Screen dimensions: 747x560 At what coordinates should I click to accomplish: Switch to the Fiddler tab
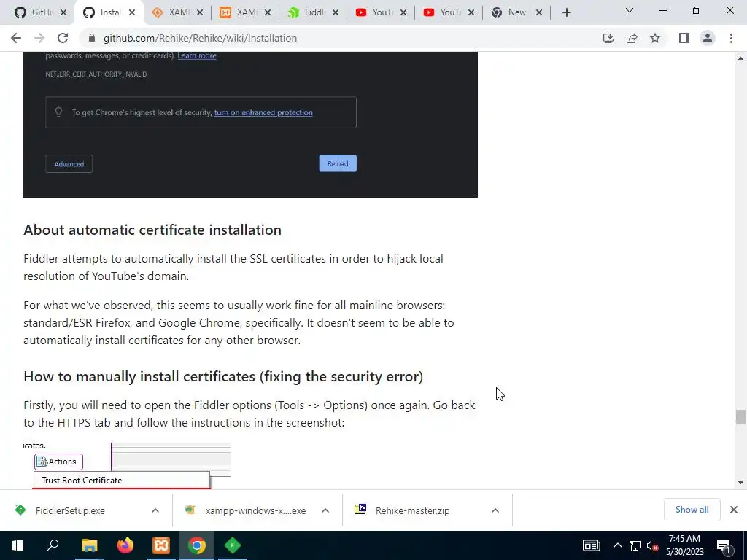[308, 12]
